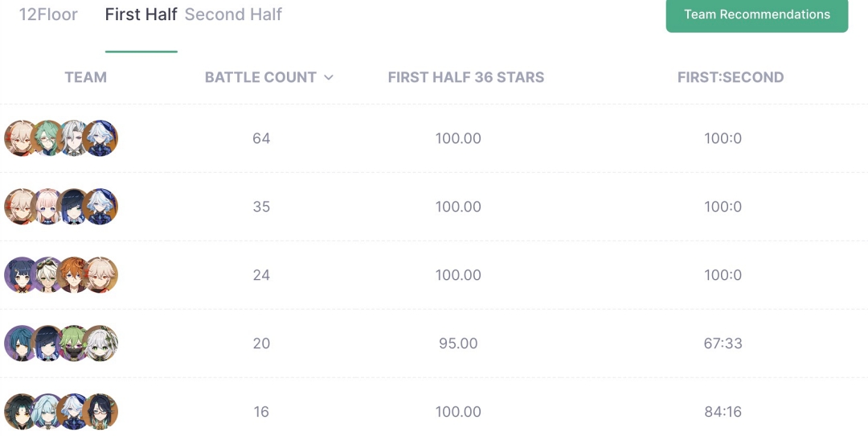Click Xiao avatar in the 16-battle team

click(x=20, y=412)
